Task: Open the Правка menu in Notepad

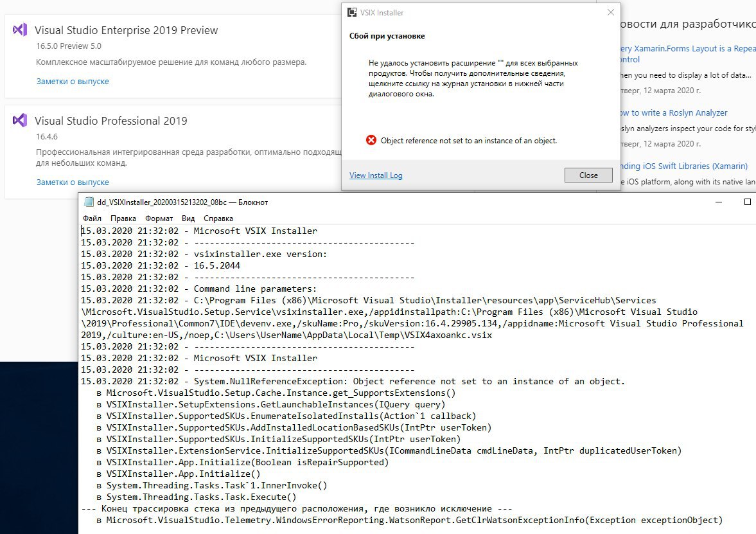Action: click(x=123, y=218)
